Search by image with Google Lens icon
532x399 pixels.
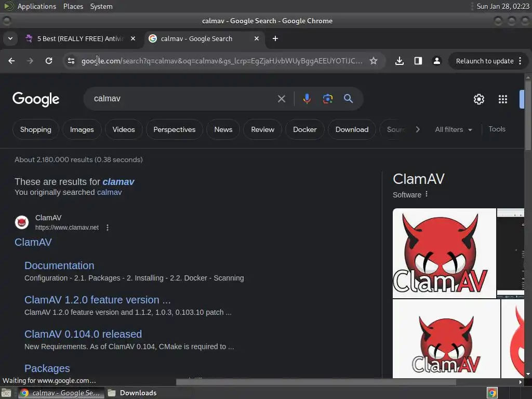tap(327, 99)
